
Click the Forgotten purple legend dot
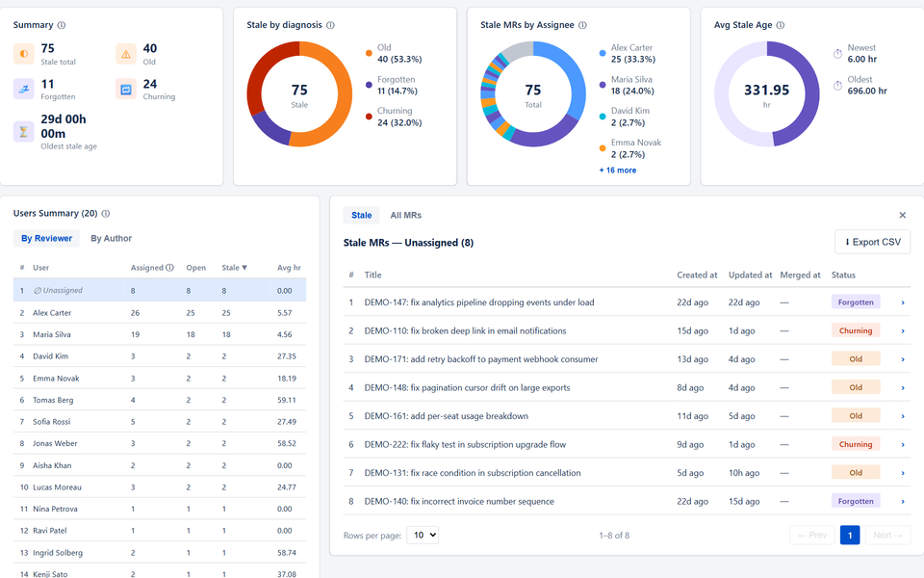tap(369, 85)
